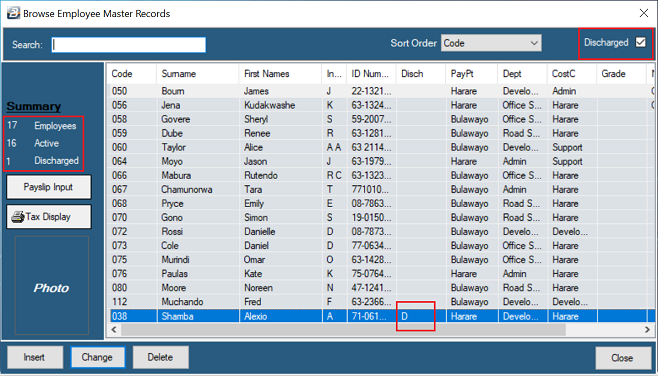Click the First Names column header
The height and width of the screenshot is (376, 658).
click(280, 74)
